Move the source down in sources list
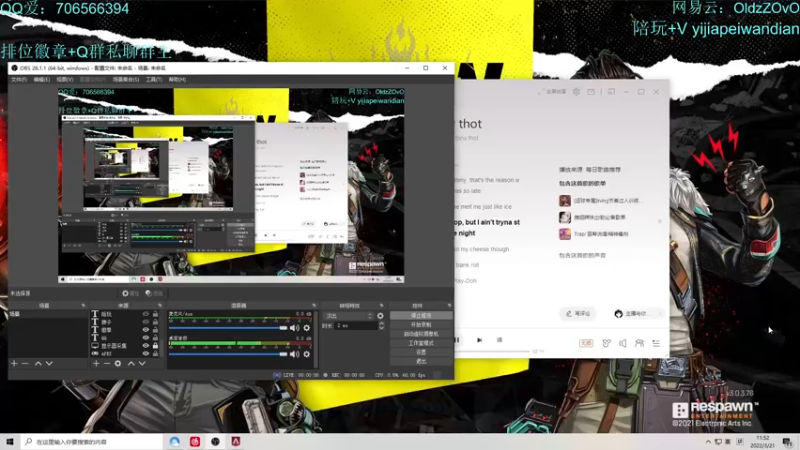800x450 pixels. pyautogui.click(x=142, y=363)
